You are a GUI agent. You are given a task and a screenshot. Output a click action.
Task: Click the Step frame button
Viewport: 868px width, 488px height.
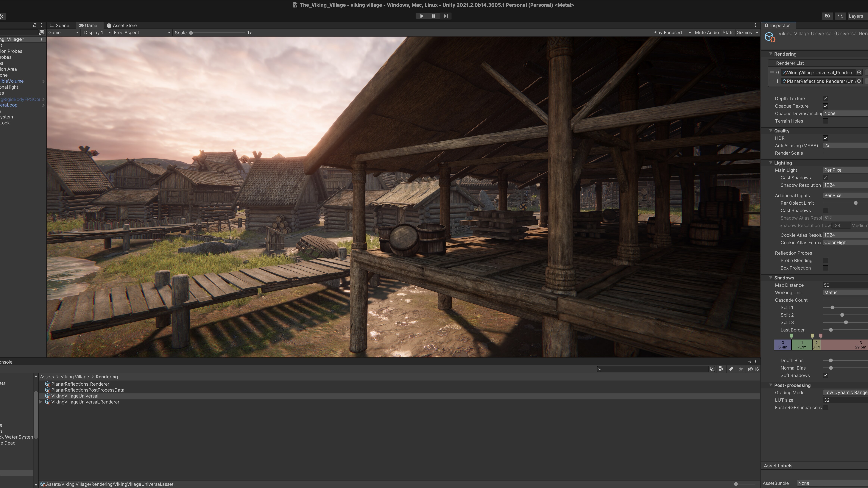click(x=446, y=16)
